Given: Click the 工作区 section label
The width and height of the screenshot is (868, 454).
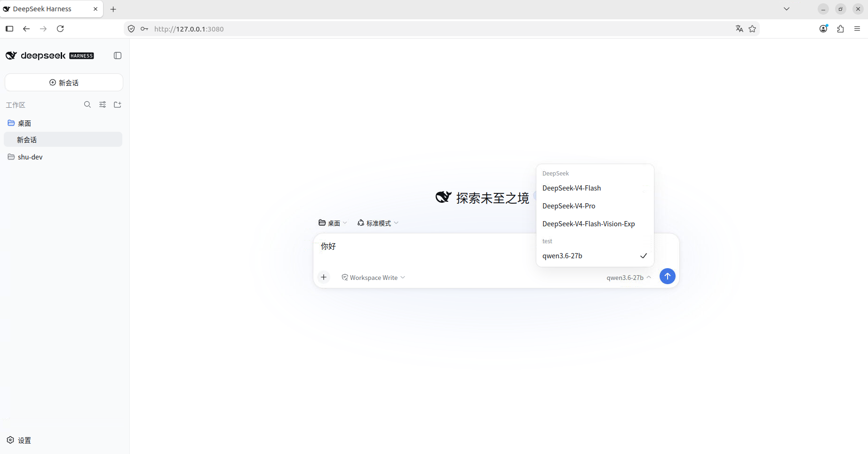Looking at the screenshot, I should [x=16, y=105].
